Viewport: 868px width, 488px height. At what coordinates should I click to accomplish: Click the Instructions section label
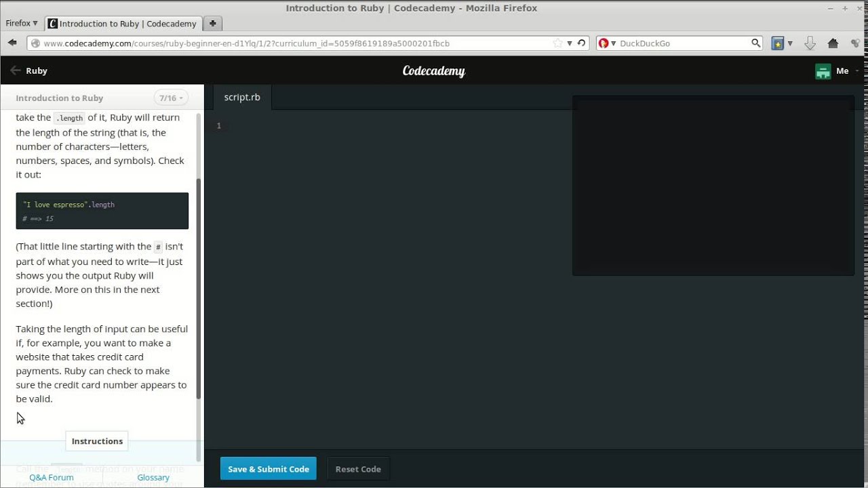pyautogui.click(x=97, y=441)
